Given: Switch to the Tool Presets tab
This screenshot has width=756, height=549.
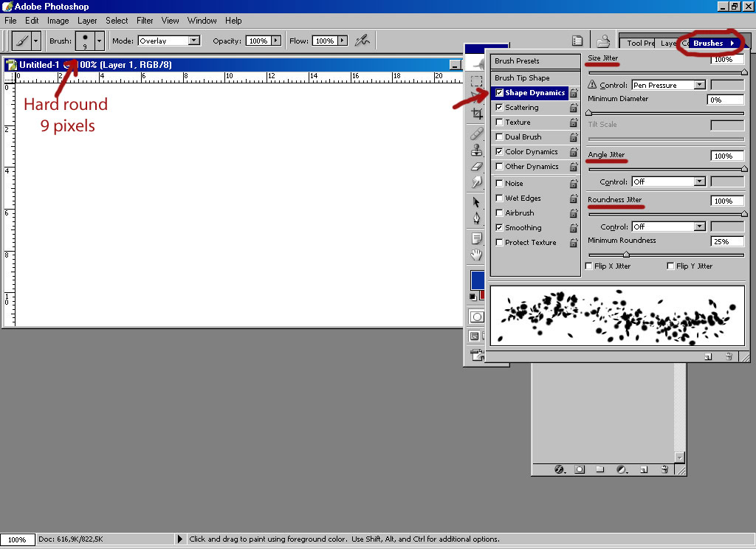Looking at the screenshot, I should click(639, 44).
